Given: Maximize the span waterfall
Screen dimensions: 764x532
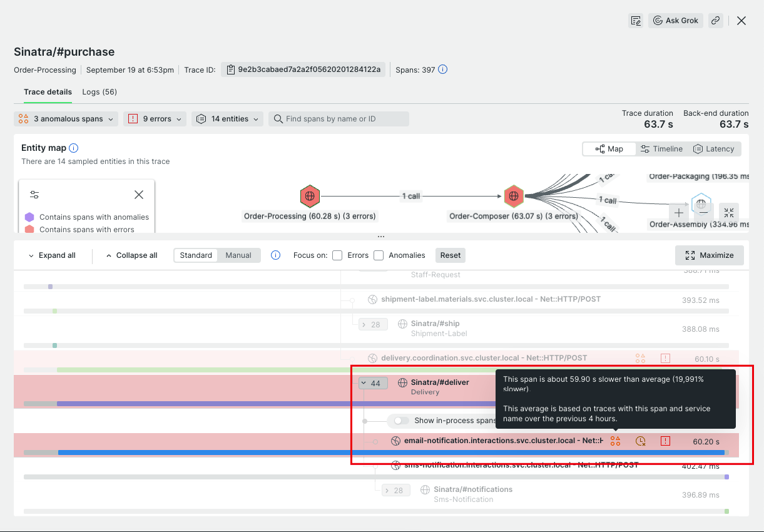Looking at the screenshot, I should [x=710, y=255].
